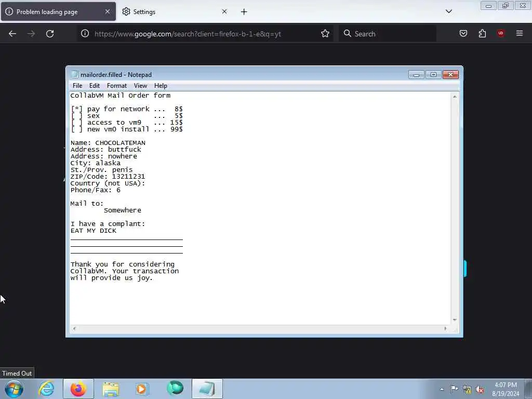Viewport: 532px width, 399px height.
Task: Click the Firefox taskbar icon
Action: [x=78, y=389]
